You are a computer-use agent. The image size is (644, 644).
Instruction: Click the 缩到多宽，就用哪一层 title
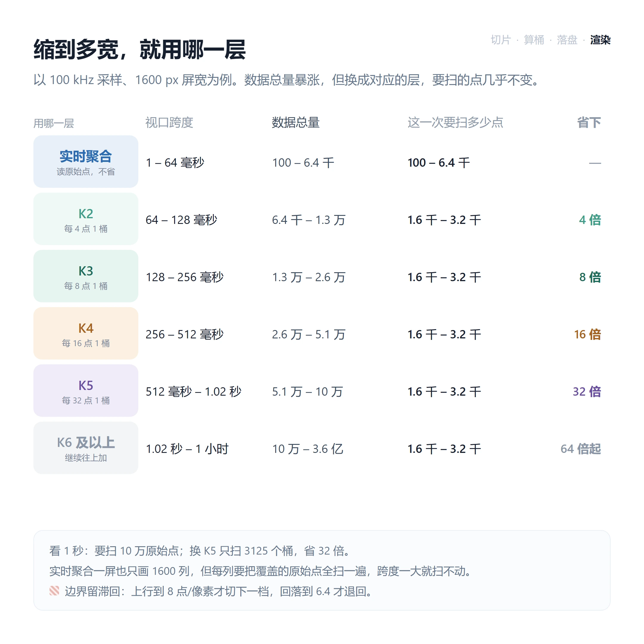click(x=140, y=49)
